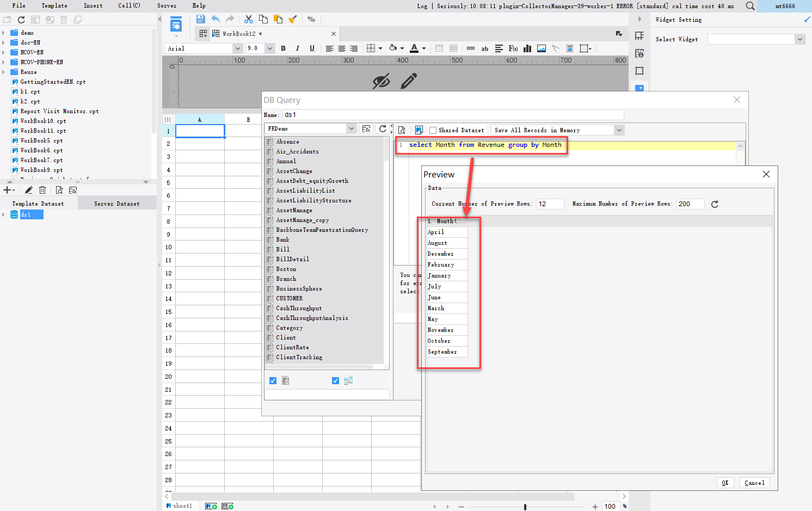
Task: Uncheck the view checkbox below the table list
Action: [335, 380]
